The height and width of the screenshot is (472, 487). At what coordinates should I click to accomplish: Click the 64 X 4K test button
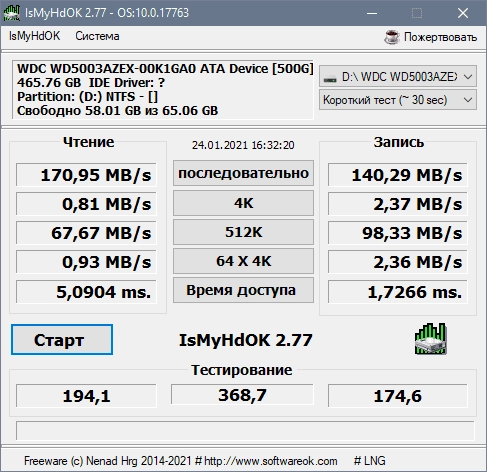(243, 261)
